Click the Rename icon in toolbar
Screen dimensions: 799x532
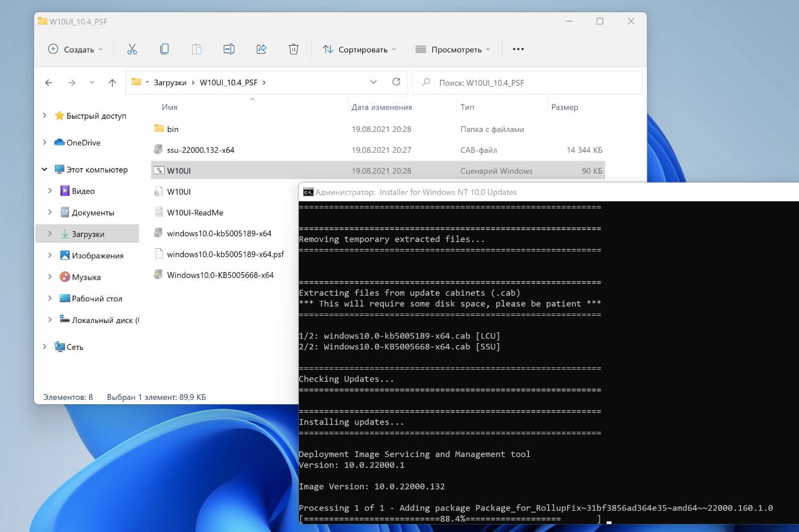click(x=229, y=50)
